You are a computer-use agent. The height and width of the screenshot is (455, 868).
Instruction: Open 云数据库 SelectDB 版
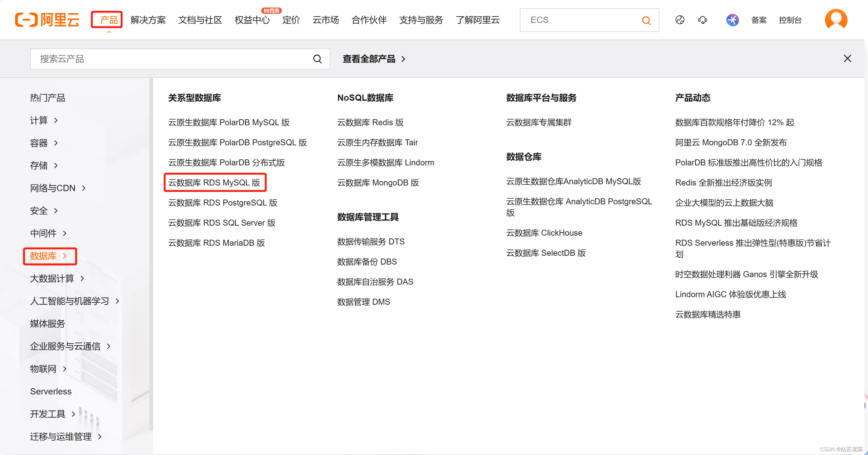546,253
